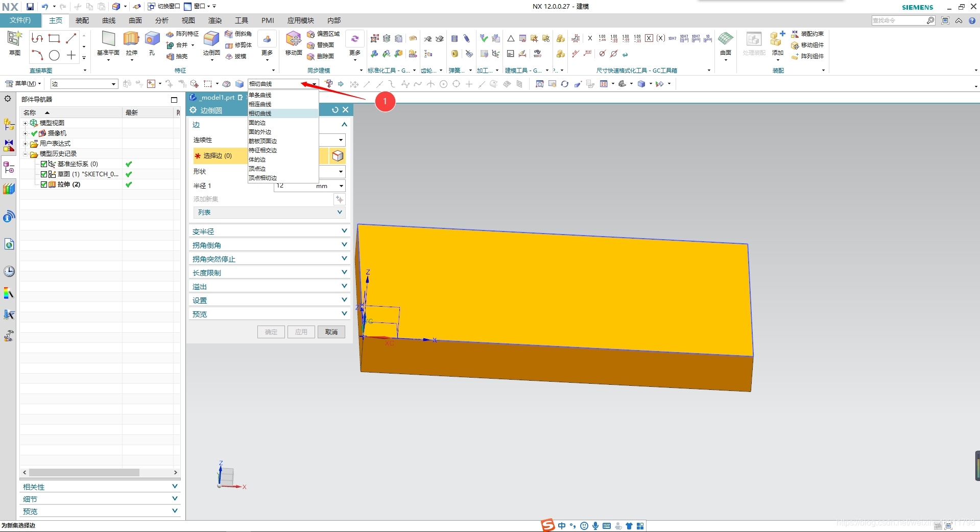Click the 取消 button in dialog
The height and width of the screenshot is (532, 980).
[331, 332]
